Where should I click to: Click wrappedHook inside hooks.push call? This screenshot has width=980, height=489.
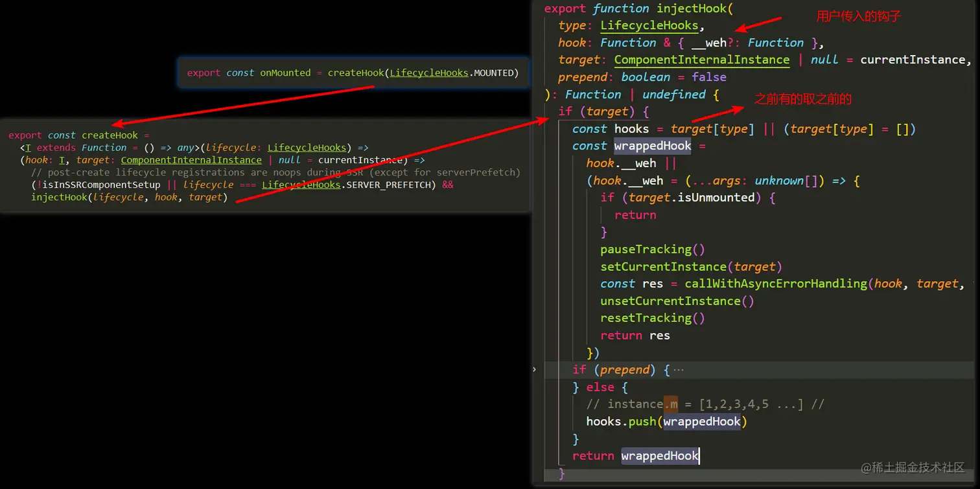[x=702, y=422]
